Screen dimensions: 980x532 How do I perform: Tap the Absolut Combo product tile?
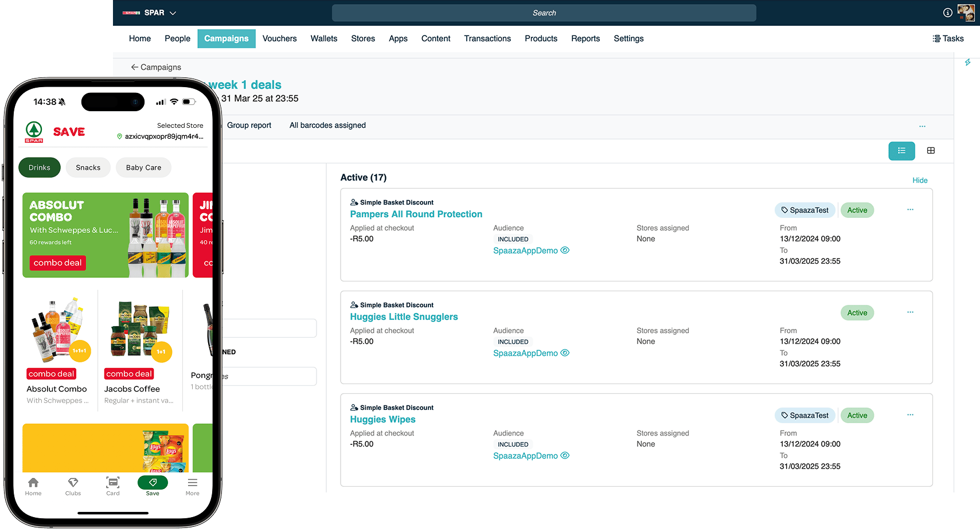(59, 350)
